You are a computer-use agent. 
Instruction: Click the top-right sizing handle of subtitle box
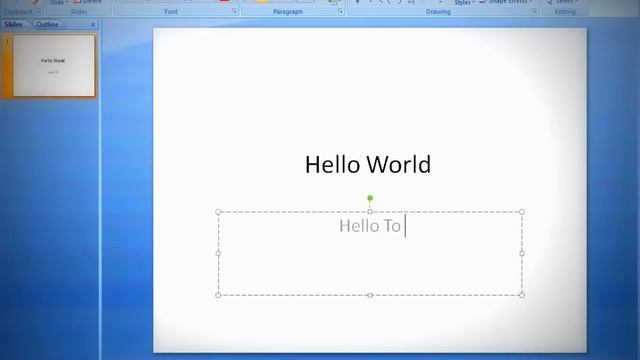(x=522, y=212)
